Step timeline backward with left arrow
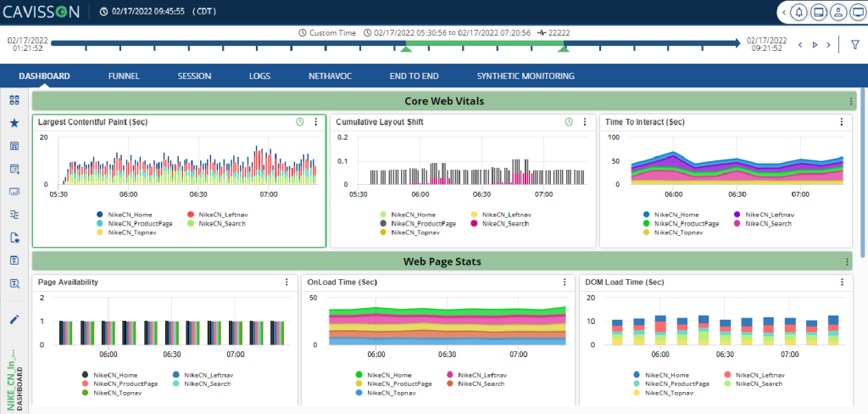The height and width of the screenshot is (414, 868). [x=798, y=45]
